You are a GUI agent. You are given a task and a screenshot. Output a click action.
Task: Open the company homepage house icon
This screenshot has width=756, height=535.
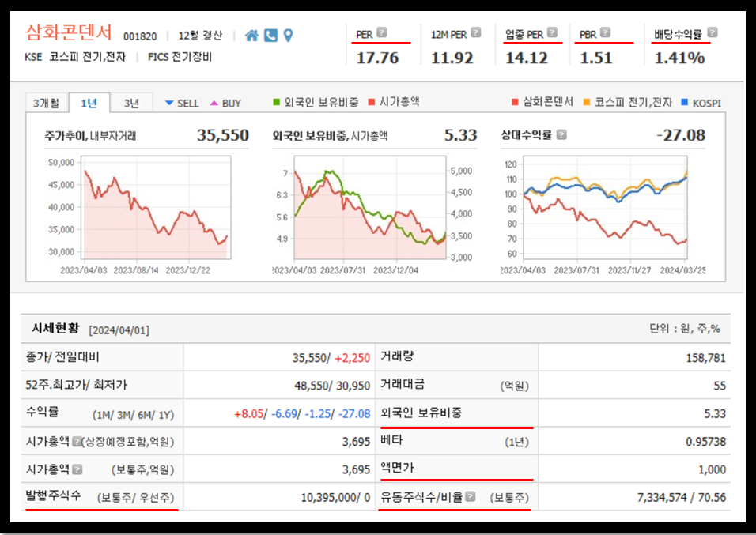(251, 36)
